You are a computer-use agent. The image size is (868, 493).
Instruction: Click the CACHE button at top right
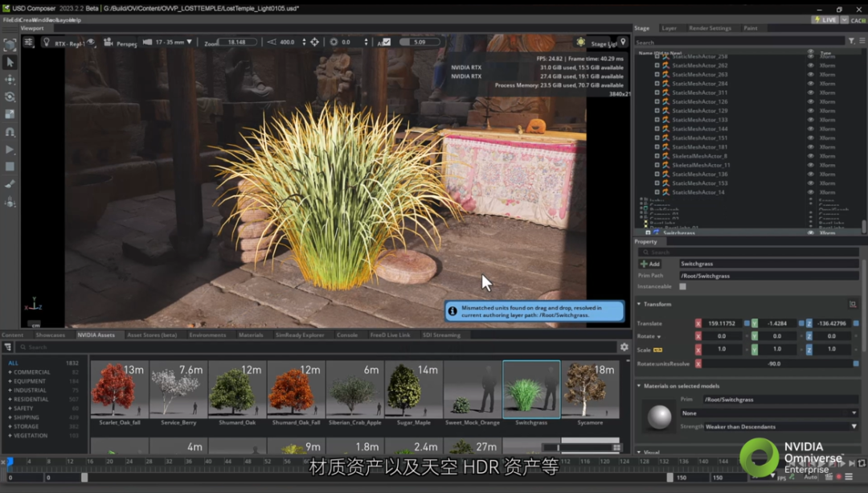858,20
